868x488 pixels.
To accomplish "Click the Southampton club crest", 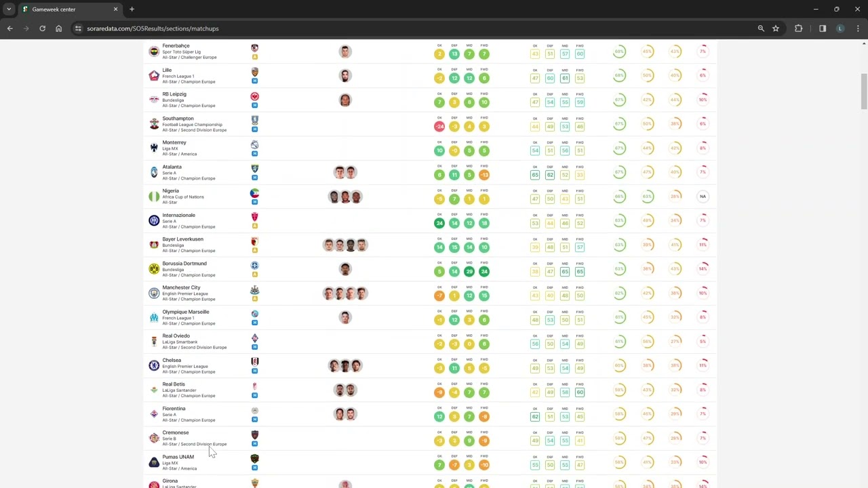I will [154, 124].
